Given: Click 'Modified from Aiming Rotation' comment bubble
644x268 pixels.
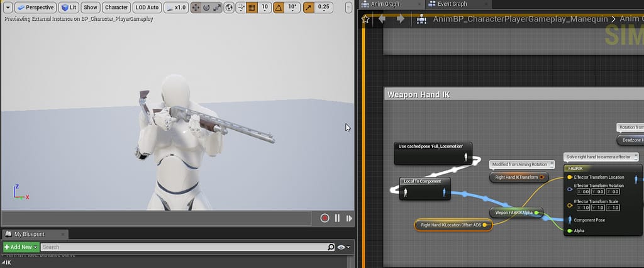Looking at the screenshot, I should coord(521,164).
